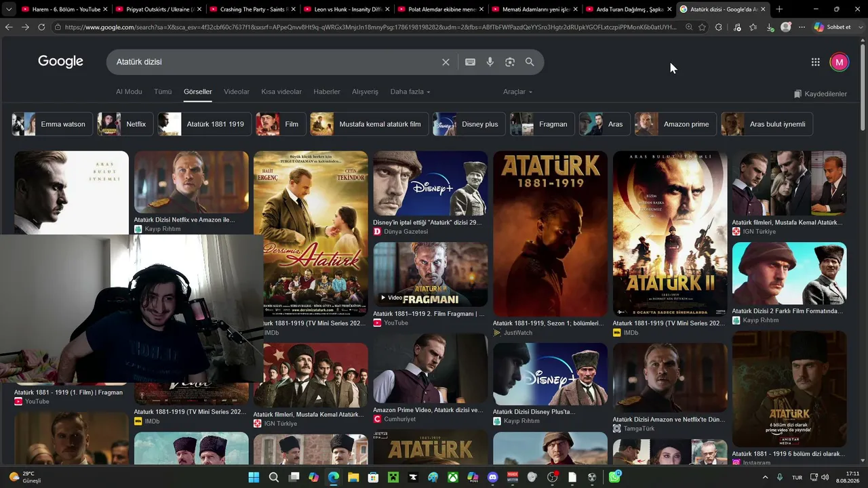Open 'Kaydedilenler' saved items
Image resolution: width=868 pixels, height=488 pixels.
pyautogui.click(x=821, y=94)
